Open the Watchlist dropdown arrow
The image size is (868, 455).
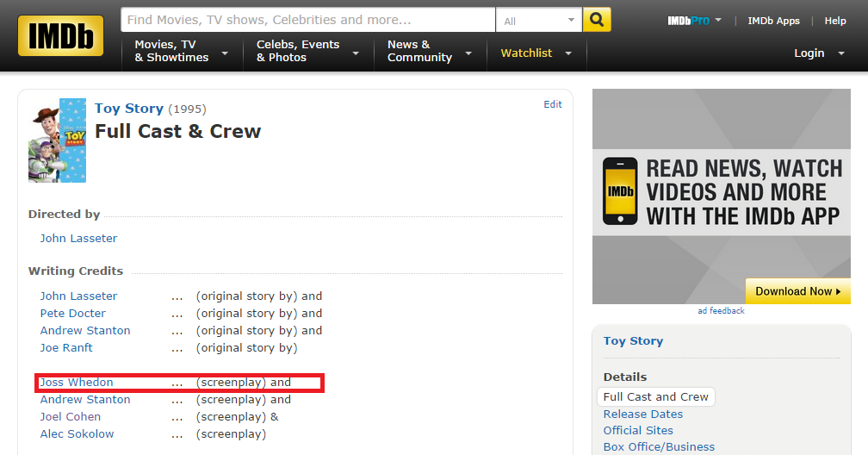click(x=568, y=53)
